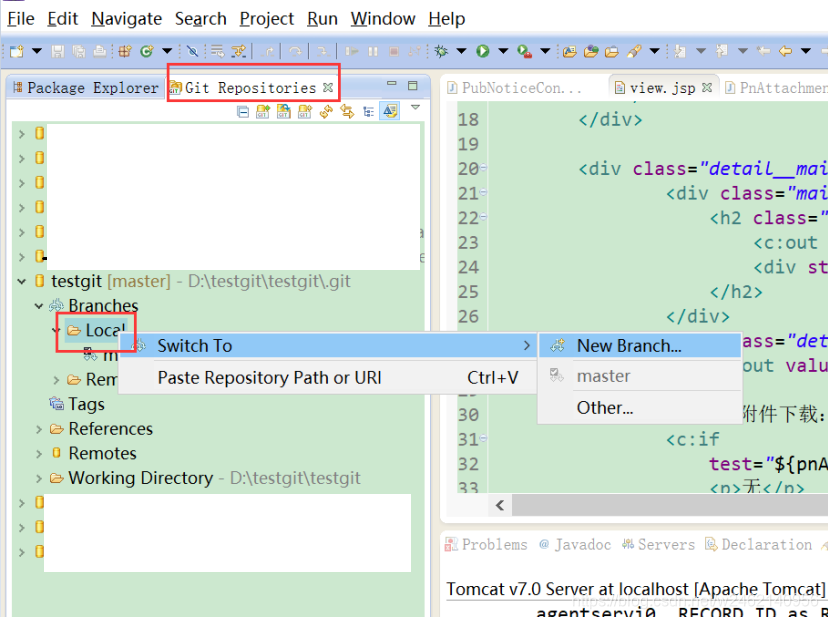
Task: Select the Tags tree item
Action: pos(77,405)
